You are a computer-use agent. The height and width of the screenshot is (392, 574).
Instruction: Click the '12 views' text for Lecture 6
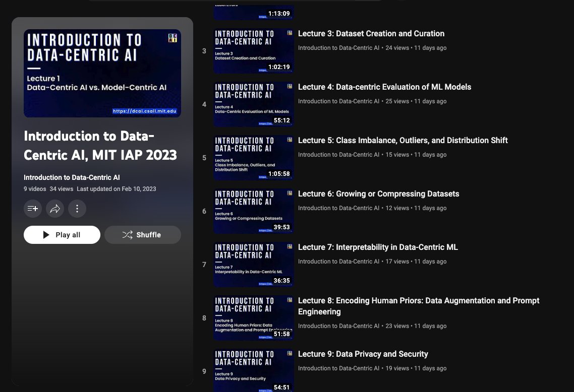[397, 208]
